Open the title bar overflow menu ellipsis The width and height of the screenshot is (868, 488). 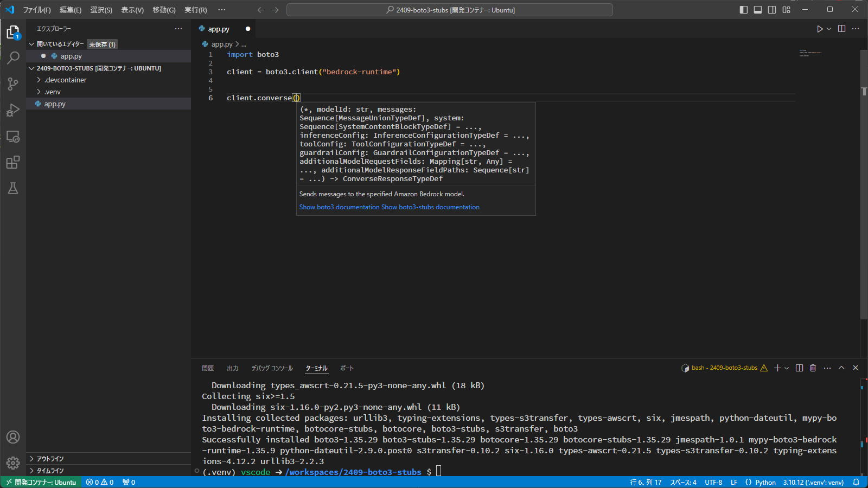(x=222, y=10)
